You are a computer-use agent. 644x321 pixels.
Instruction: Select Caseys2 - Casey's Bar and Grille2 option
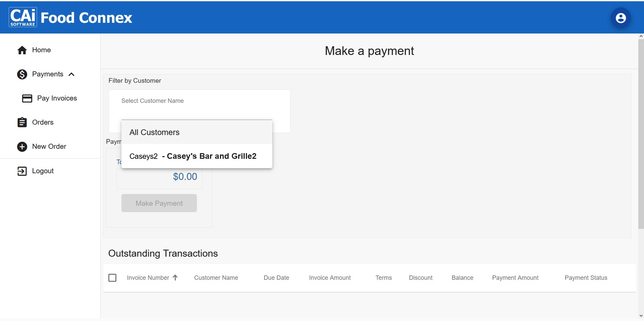pos(197,156)
